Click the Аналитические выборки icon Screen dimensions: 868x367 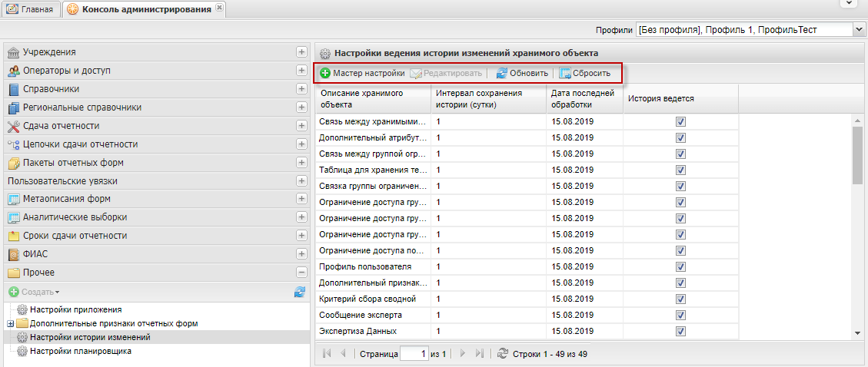14,217
